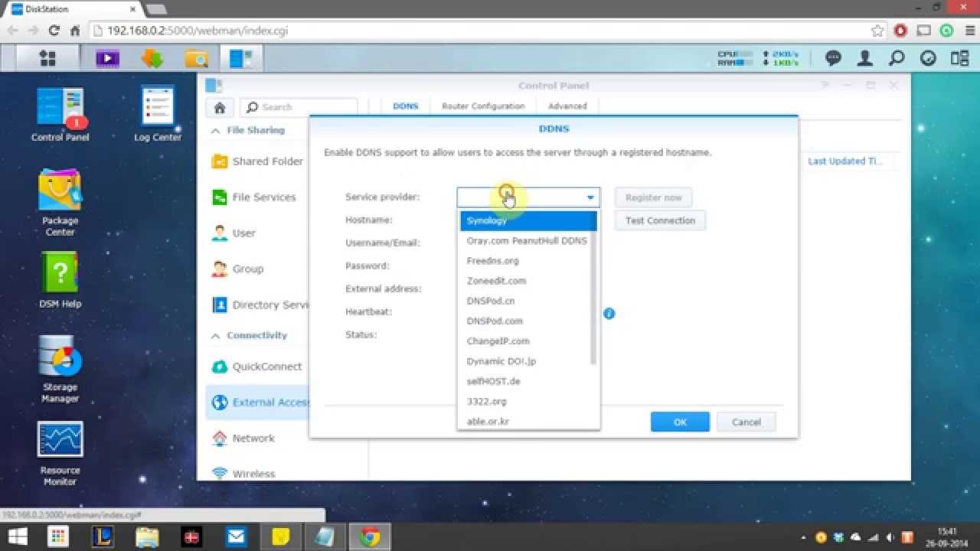This screenshot has height=551, width=980.
Task: Collapse the File Sharing section
Action: coord(216,130)
